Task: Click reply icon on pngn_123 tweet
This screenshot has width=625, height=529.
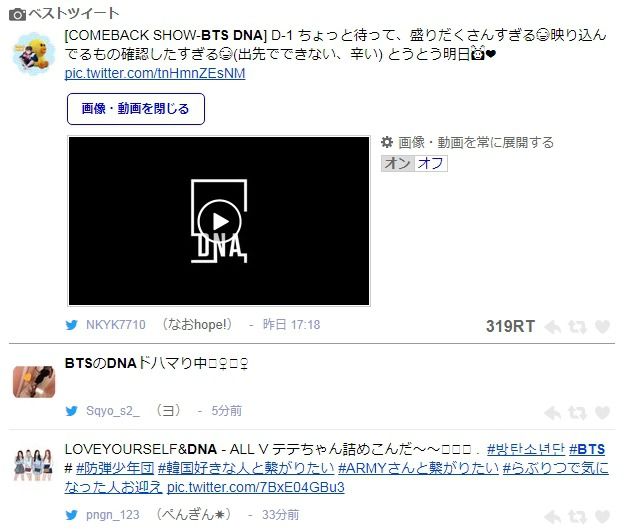Action: click(x=553, y=517)
